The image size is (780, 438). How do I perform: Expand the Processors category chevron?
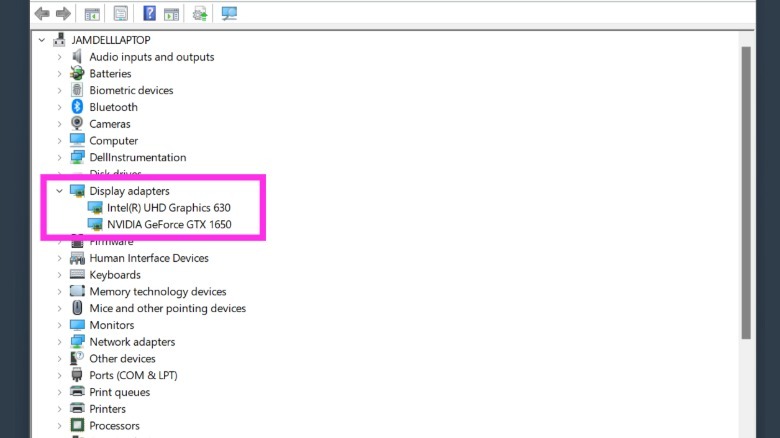click(x=59, y=426)
